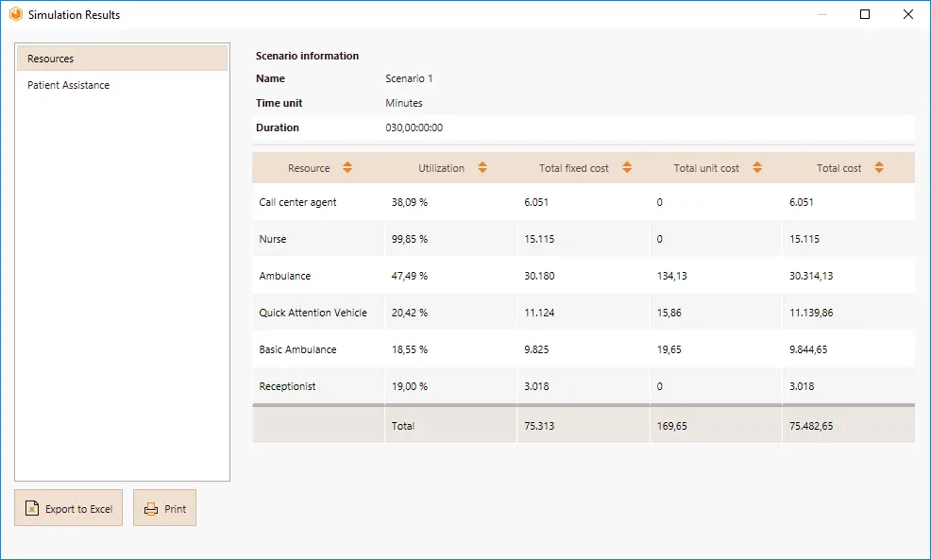Select the Call center agent row

point(584,202)
